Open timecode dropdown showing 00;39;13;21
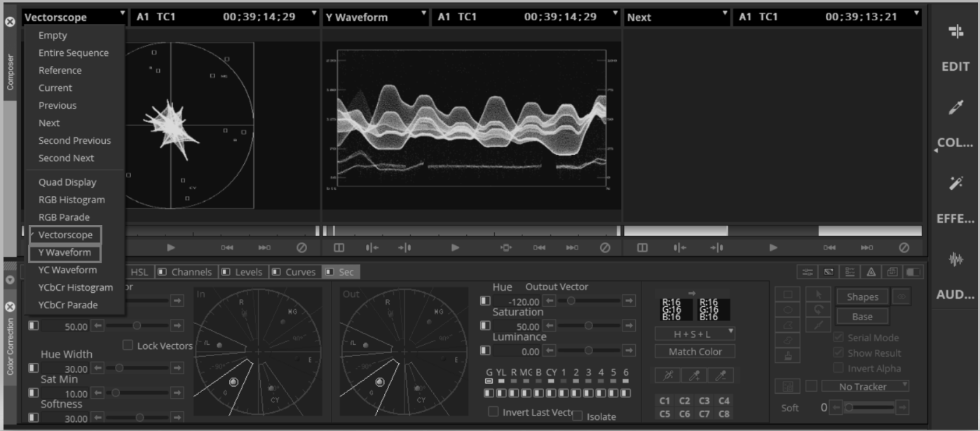 (916, 13)
